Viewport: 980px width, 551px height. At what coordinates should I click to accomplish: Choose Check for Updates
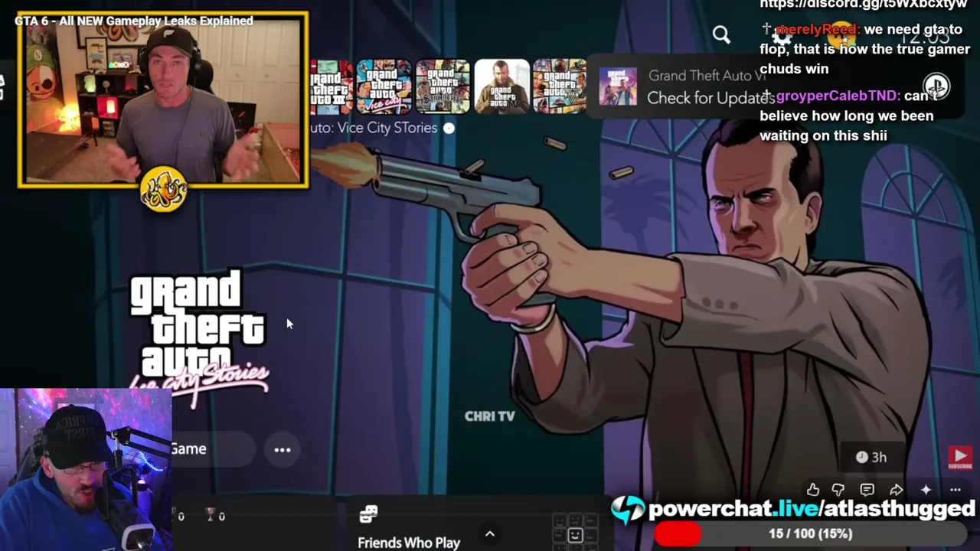click(710, 98)
